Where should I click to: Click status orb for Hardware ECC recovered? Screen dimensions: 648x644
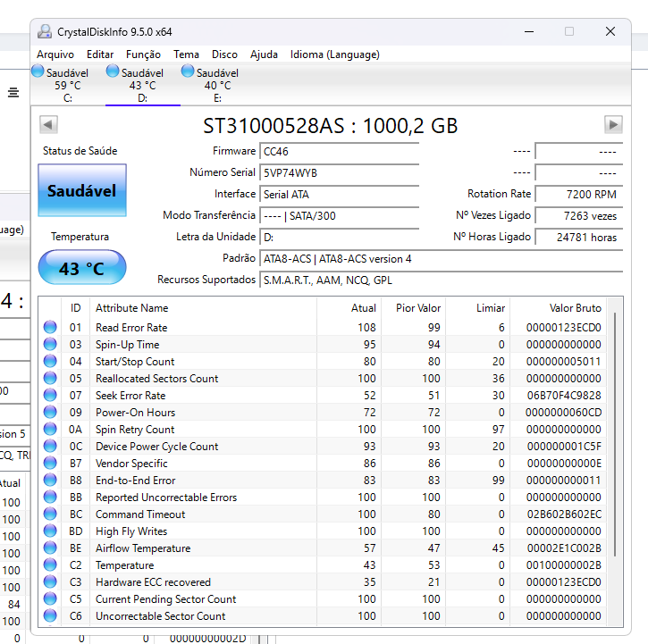(x=50, y=581)
